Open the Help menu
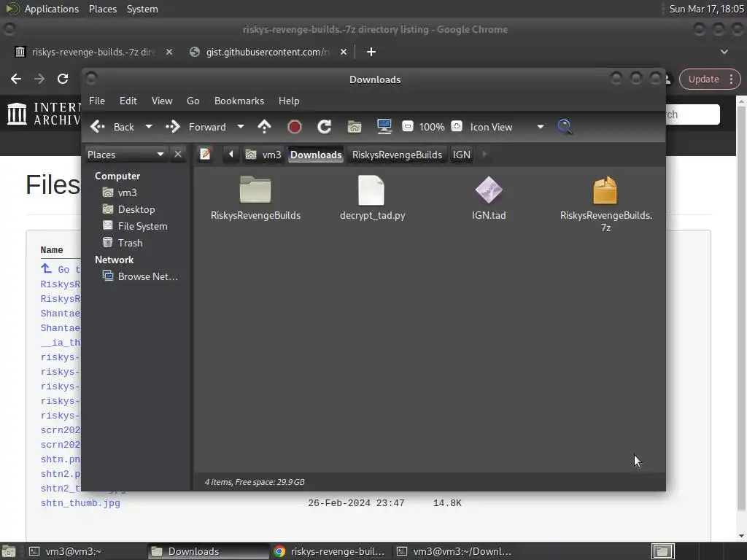The height and width of the screenshot is (560, 747). coord(289,101)
